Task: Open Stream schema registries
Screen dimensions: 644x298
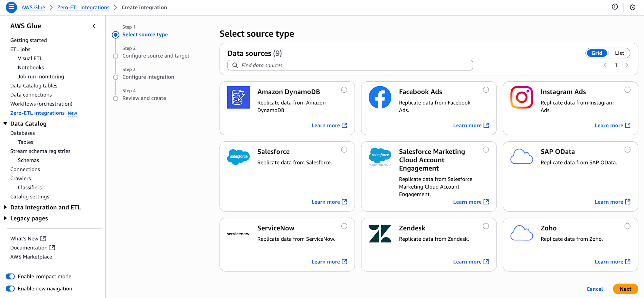Action: [x=40, y=151]
